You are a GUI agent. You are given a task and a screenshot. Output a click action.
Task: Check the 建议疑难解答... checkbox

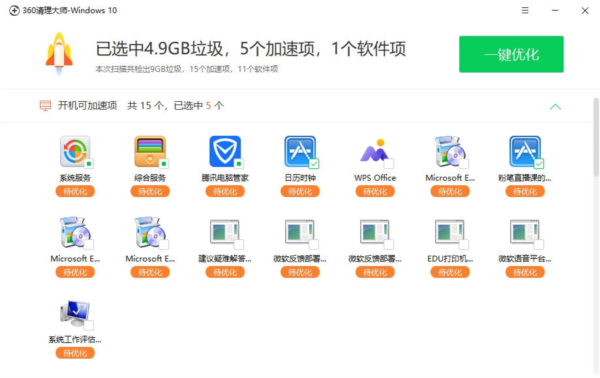click(x=239, y=244)
